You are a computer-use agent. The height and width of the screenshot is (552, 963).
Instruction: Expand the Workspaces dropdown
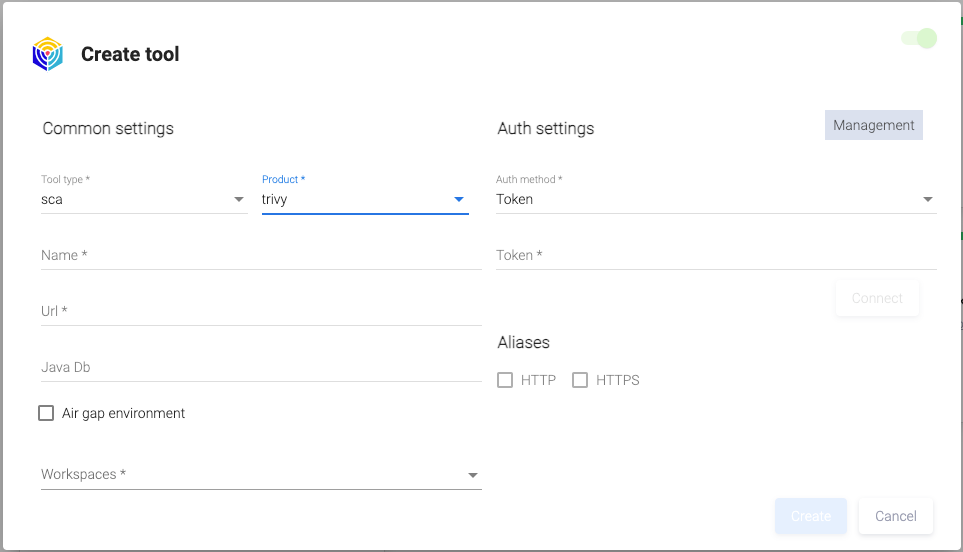click(260, 474)
